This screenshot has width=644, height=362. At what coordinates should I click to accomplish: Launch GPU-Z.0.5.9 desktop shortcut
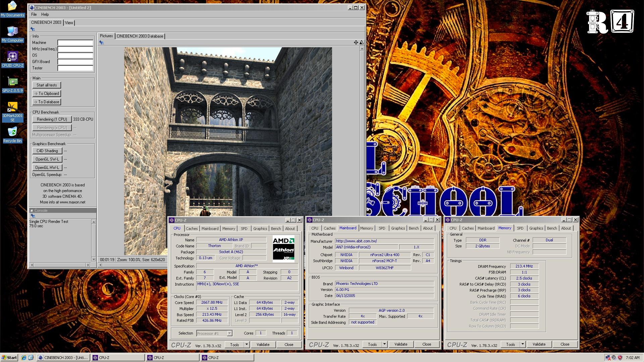click(x=12, y=84)
